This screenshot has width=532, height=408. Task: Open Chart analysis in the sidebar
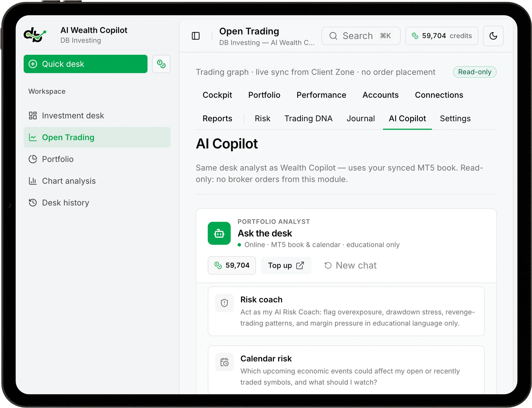(97, 181)
